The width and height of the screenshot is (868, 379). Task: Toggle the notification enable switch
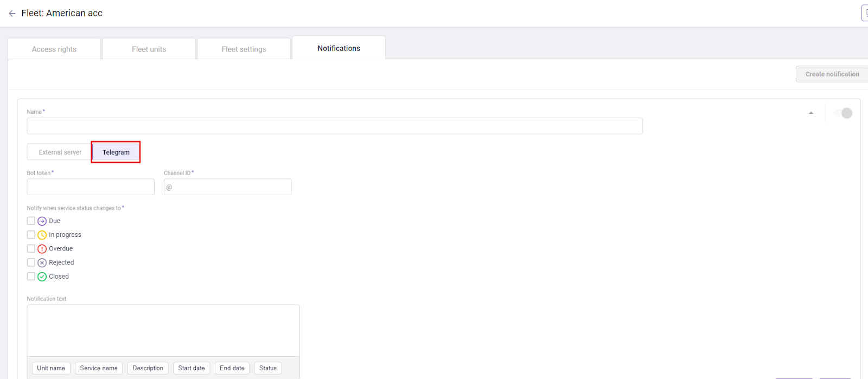[x=844, y=113]
